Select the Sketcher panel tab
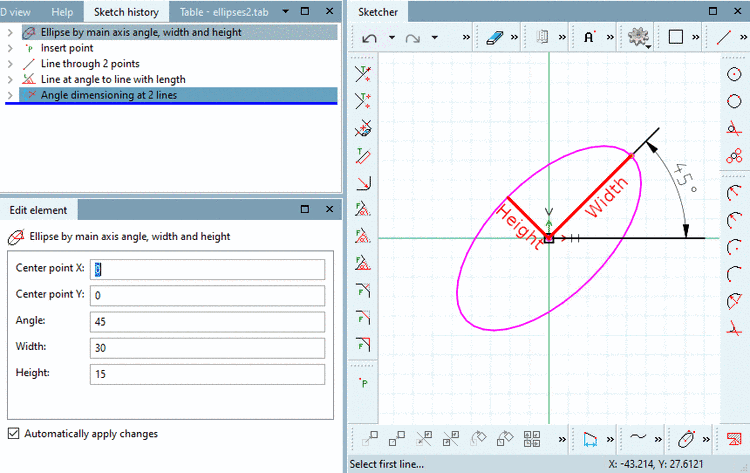 pos(378,12)
